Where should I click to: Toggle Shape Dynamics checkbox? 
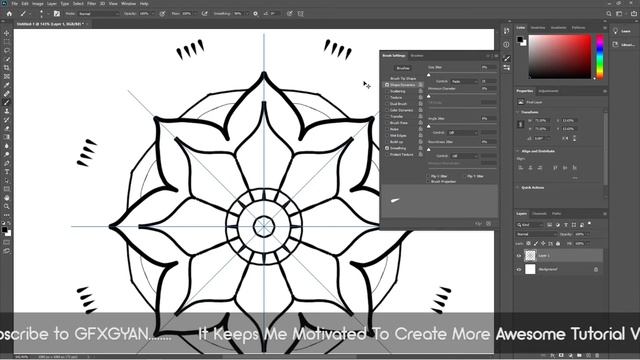click(387, 85)
